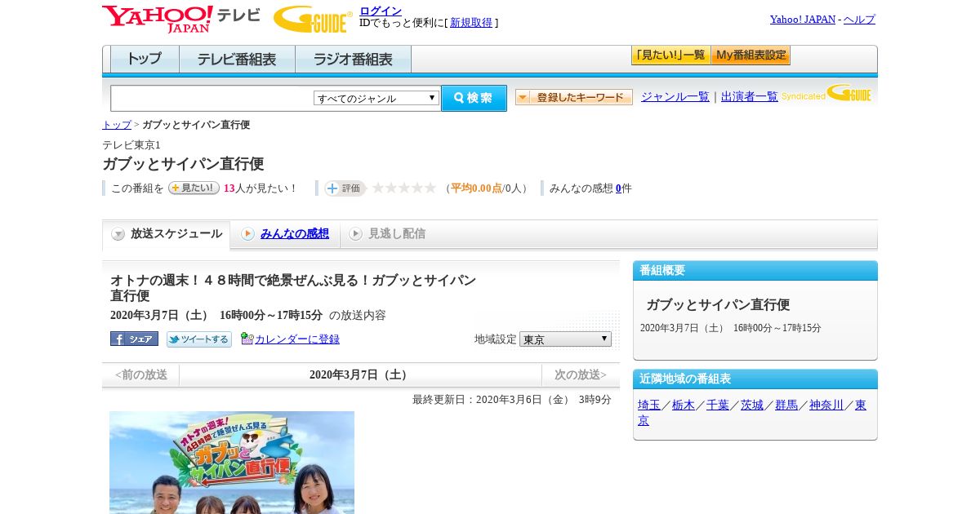
Task: Open the すべてのジャンル genre dropdown
Action: tap(376, 98)
